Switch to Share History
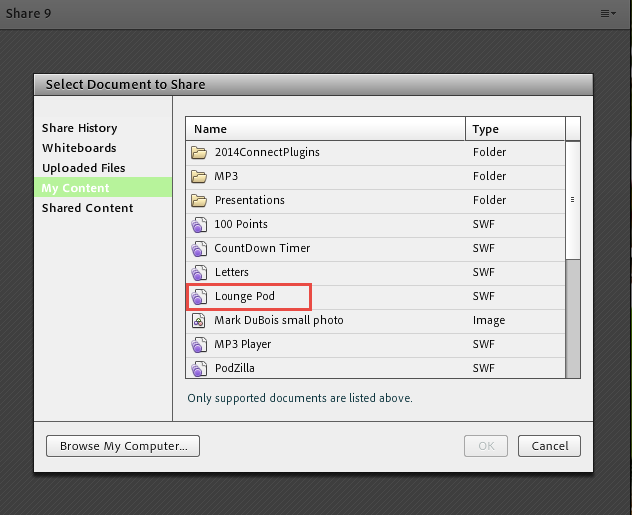 point(79,128)
